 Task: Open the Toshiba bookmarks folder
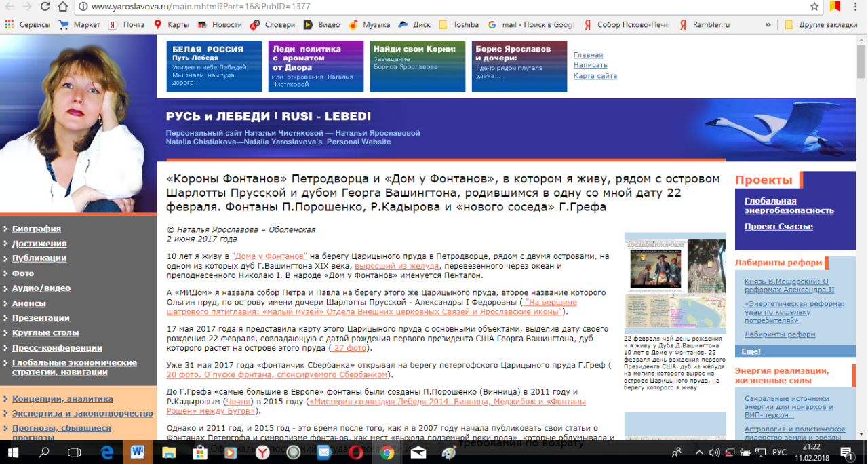coord(458,25)
